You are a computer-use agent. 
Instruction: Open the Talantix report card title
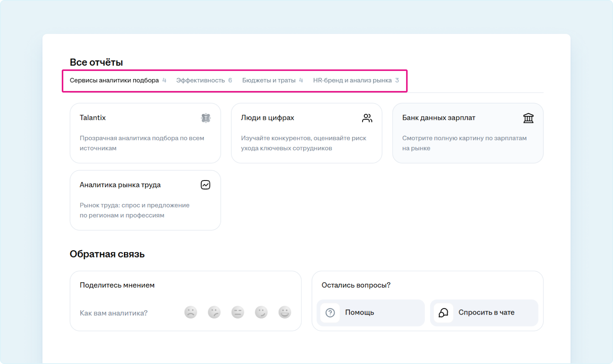pyautogui.click(x=93, y=118)
